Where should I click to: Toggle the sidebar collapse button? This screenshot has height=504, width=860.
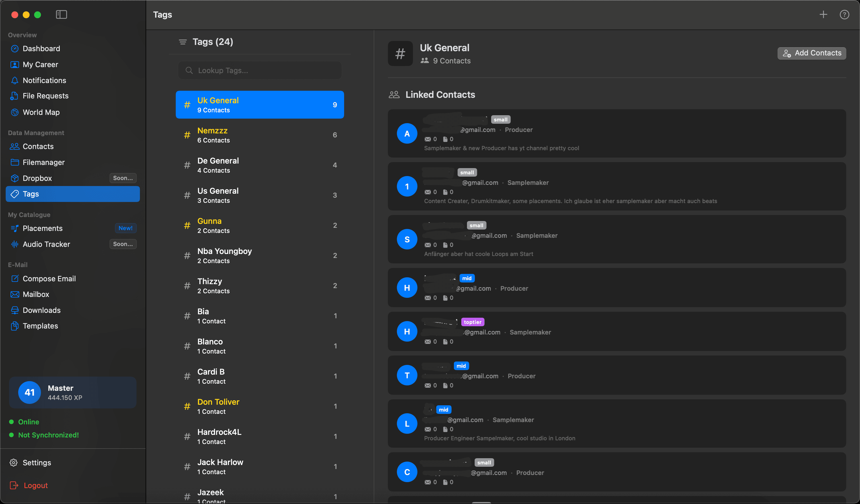(x=61, y=15)
